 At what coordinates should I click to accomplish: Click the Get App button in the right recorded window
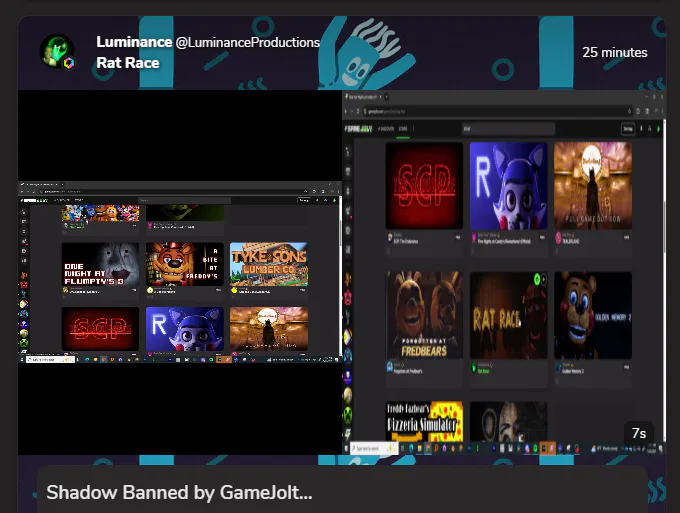point(628,129)
